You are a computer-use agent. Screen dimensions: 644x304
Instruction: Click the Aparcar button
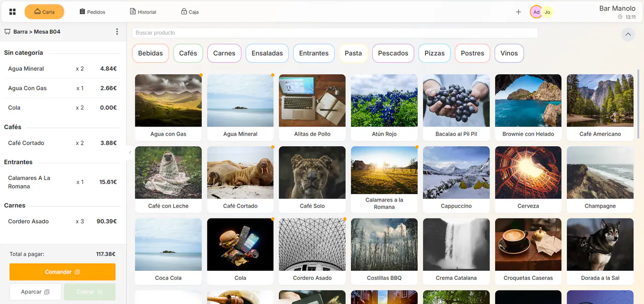click(x=35, y=292)
